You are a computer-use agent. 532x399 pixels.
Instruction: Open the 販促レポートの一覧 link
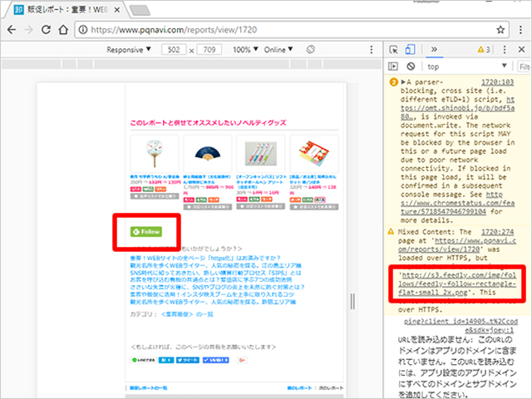(x=149, y=388)
